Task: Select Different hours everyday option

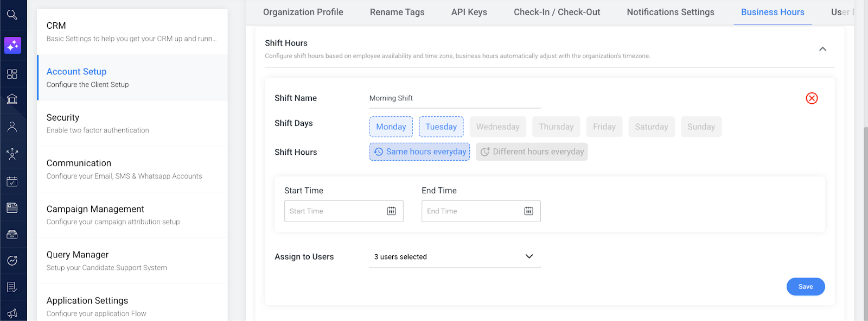Action: [x=532, y=152]
